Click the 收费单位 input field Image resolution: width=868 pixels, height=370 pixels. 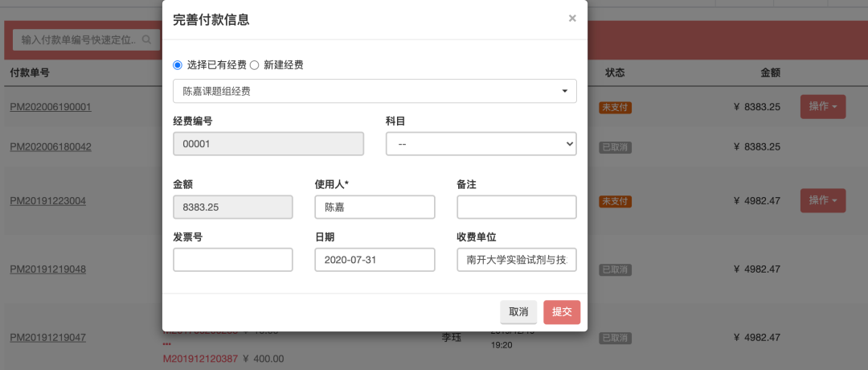(516, 260)
